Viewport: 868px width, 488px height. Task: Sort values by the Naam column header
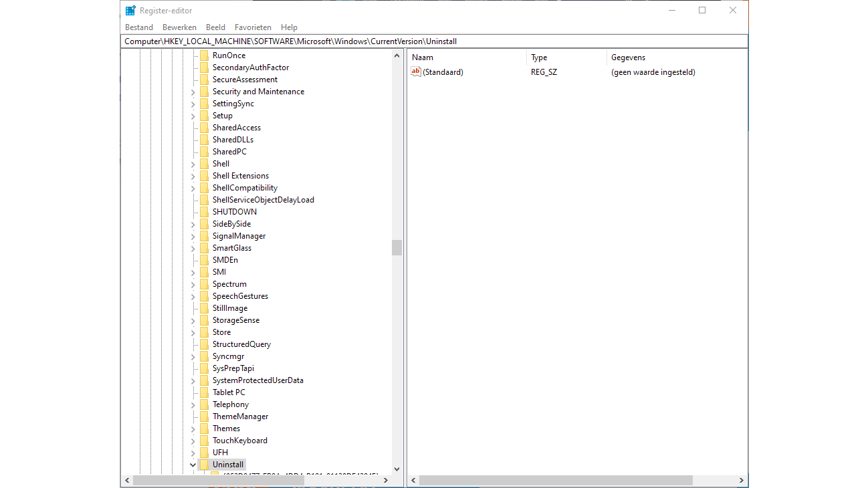click(467, 57)
